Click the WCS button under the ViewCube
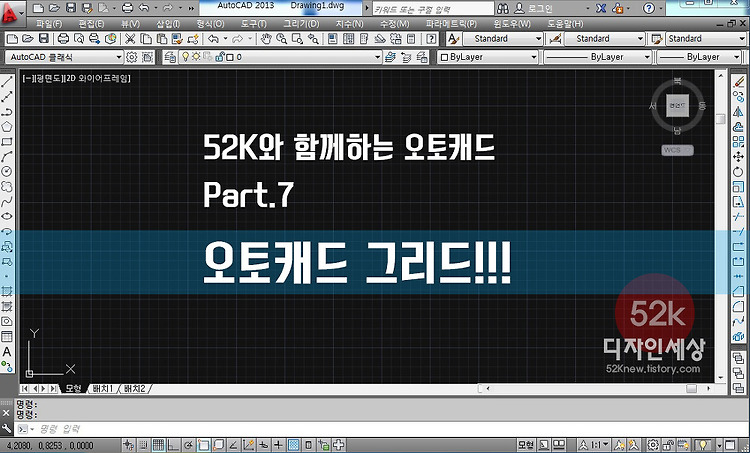Viewport: 750px width, 453px height. pyautogui.click(x=677, y=150)
